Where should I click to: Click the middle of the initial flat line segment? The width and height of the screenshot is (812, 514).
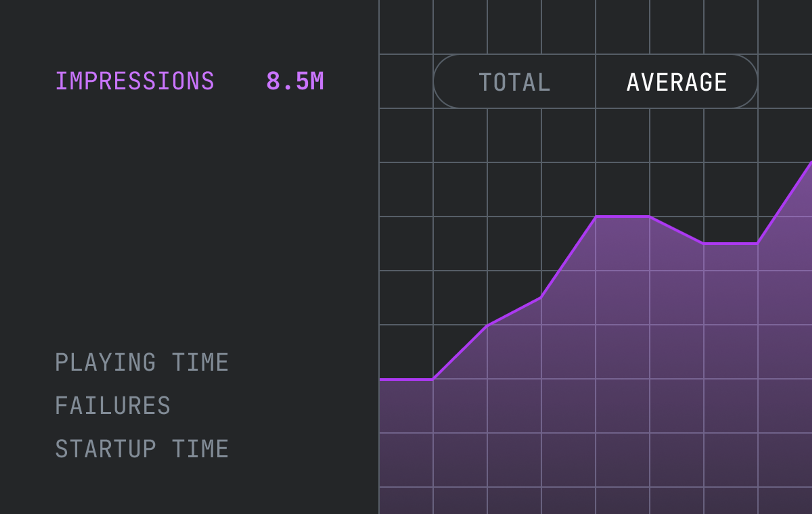[406, 380]
